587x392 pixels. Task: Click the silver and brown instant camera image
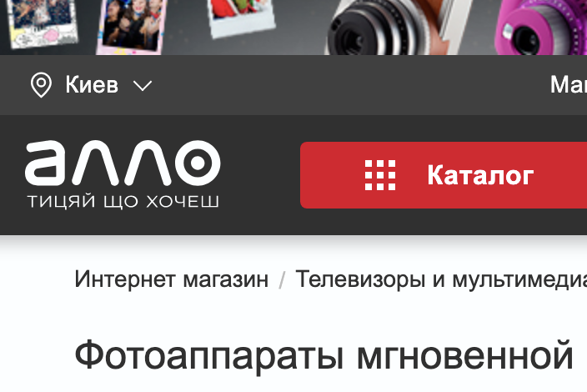(397, 28)
